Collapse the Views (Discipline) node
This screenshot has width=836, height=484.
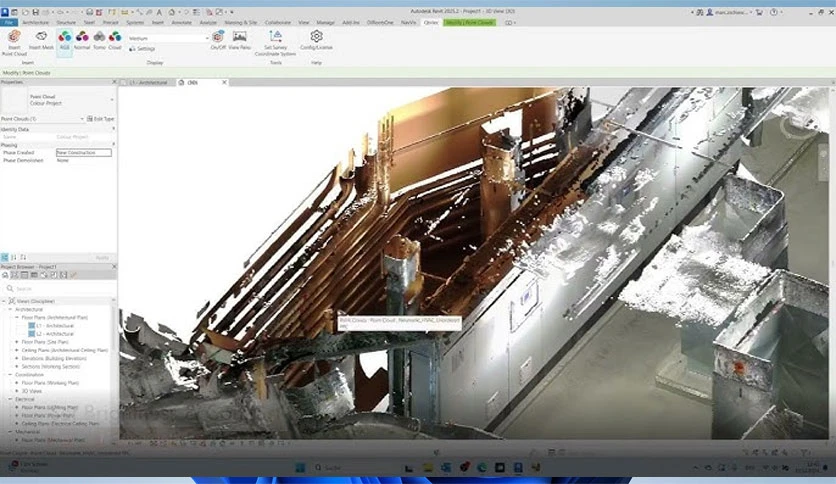click(4, 301)
